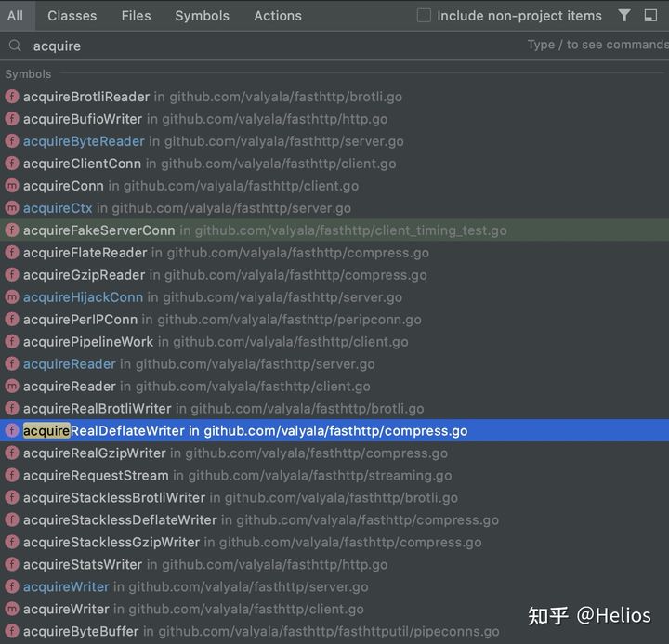The image size is (669, 644).
Task: Click method icon beside acquireHijackConn
Action: coord(12,296)
